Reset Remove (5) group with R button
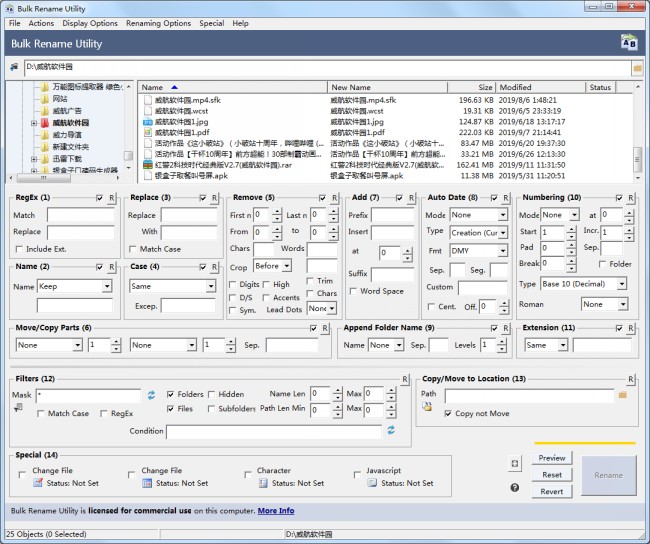650x544 pixels. pyautogui.click(x=334, y=198)
